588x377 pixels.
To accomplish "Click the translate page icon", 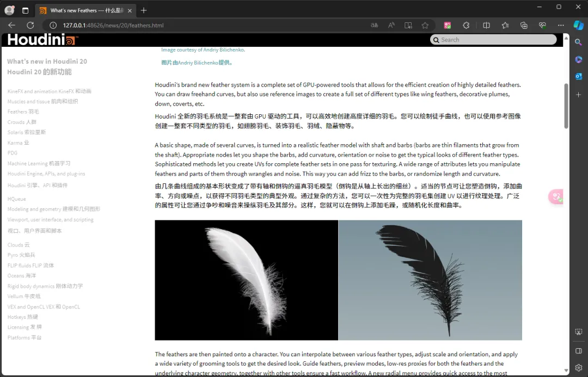I will tap(374, 25).
